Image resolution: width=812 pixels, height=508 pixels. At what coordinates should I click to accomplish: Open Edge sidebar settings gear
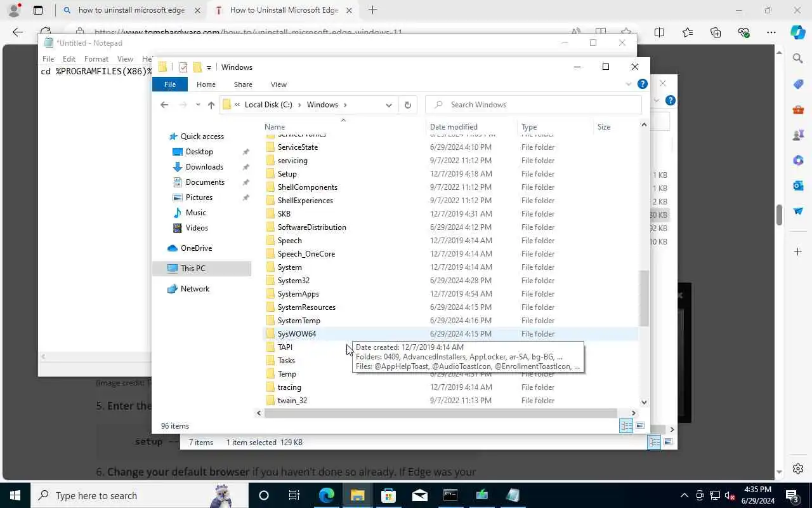798,469
